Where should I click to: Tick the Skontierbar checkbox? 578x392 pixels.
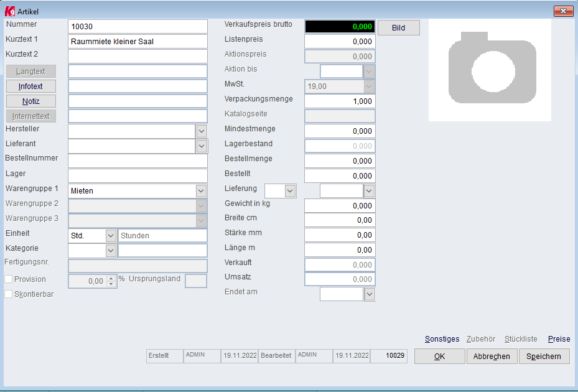click(x=9, y=294)
